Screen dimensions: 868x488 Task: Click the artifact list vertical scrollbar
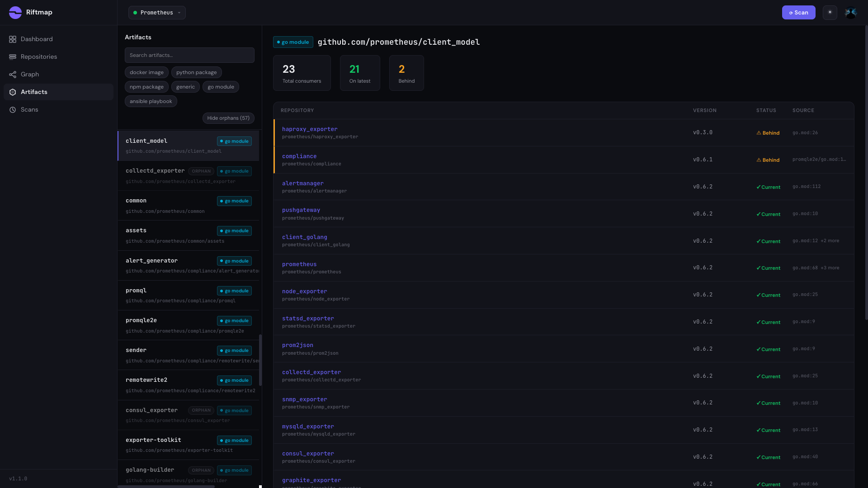click(260, 360)
